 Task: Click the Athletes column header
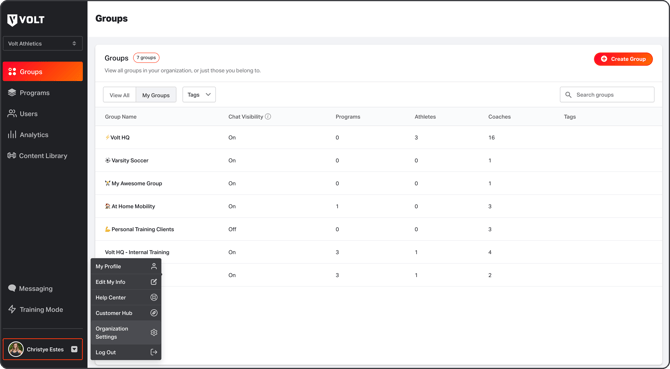click(x=425, y=117)
